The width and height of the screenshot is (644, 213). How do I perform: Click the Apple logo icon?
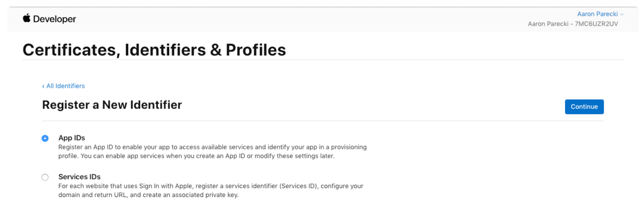coord(27,18)
